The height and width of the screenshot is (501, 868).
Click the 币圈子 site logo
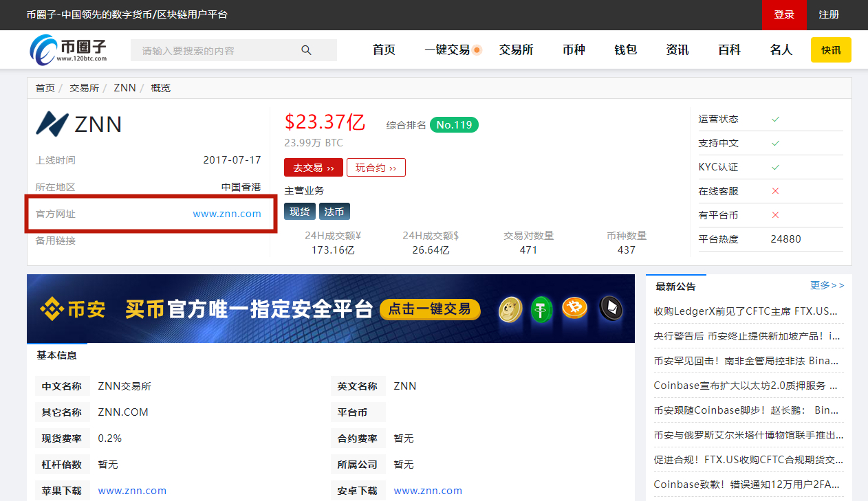pos(68,49)
